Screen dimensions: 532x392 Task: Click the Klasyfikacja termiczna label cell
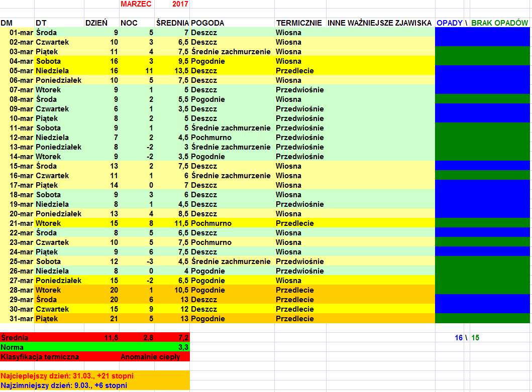point(40,357)
